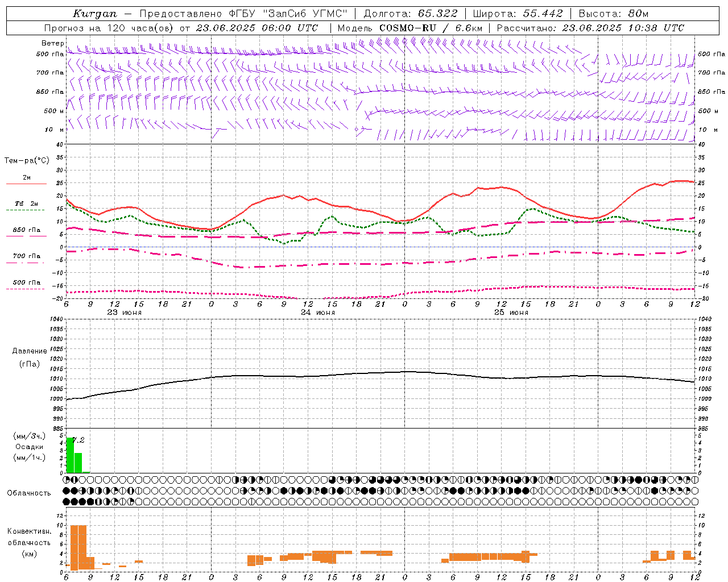The width and height of the screenshot is (728, 582).
Task: Click the '23 июня' date label
Action: [x=125, y=313]
